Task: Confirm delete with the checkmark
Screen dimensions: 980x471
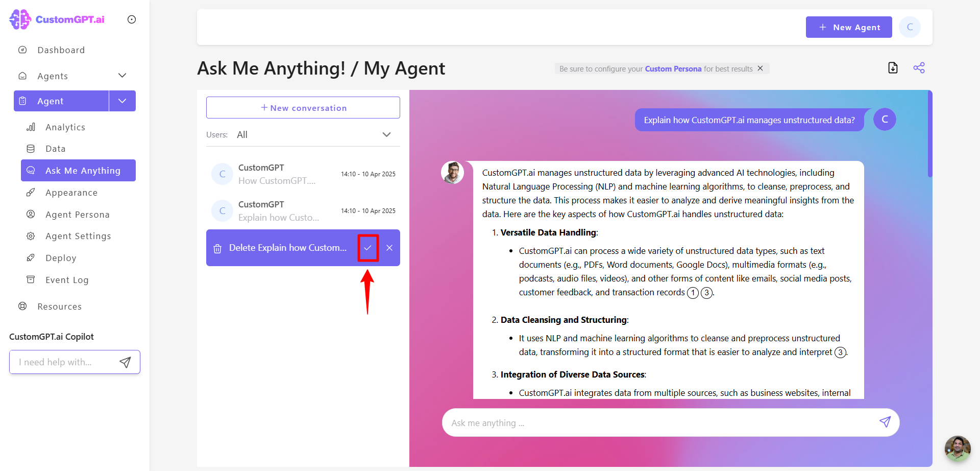Action: pos(367,248)
